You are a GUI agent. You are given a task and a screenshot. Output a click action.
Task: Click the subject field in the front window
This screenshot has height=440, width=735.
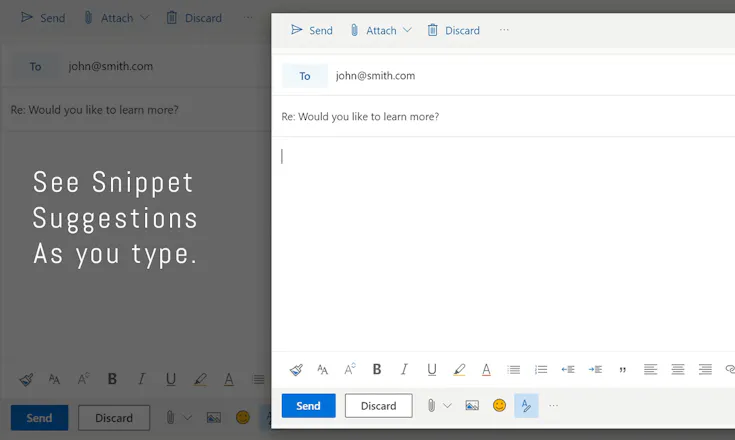(503, 116)
